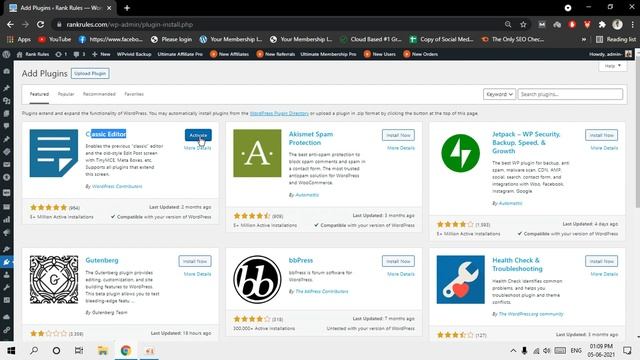The width and height of the screenshot is (640, 360).
Task: Switch to the Favorites tab
Action: pos(134,94)
